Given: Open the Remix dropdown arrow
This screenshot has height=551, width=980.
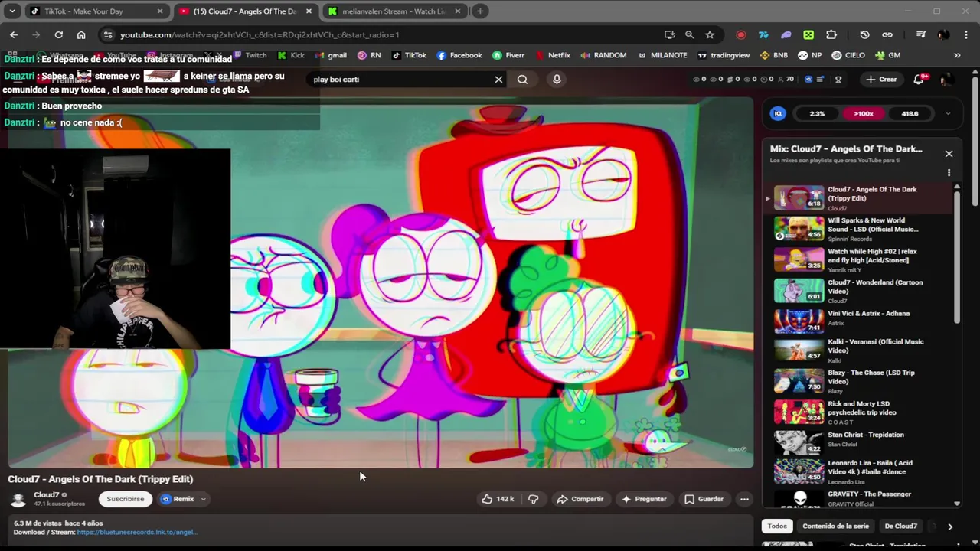Looking at the screenshot, I should click(x=203, y=499).
